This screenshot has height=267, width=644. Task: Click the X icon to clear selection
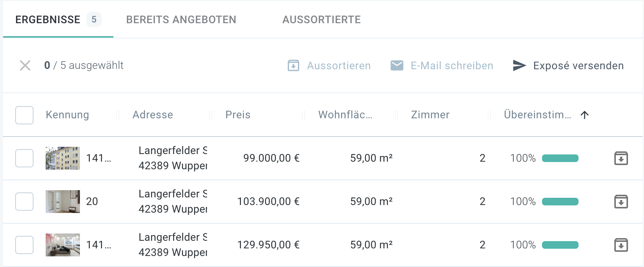[x=25, y=65]
